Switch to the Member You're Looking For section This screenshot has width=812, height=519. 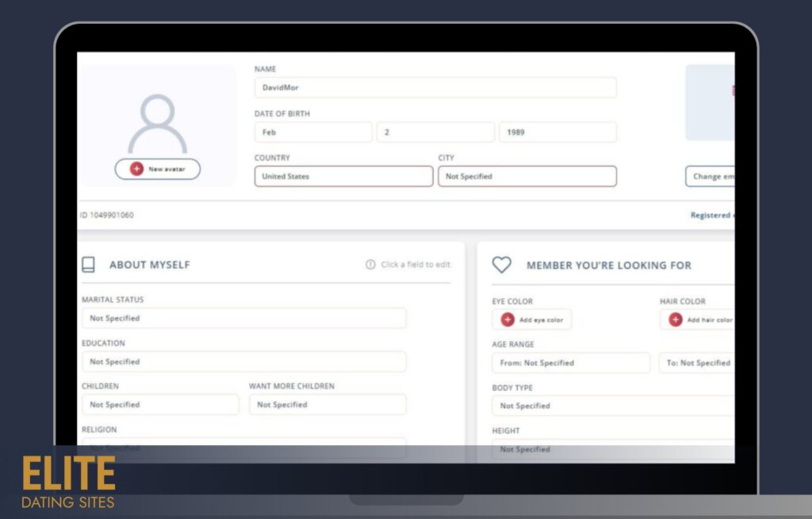(611, 264)
